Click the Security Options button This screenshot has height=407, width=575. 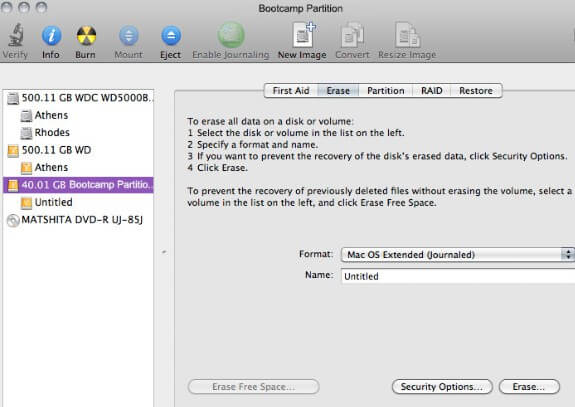coord(442,386)
